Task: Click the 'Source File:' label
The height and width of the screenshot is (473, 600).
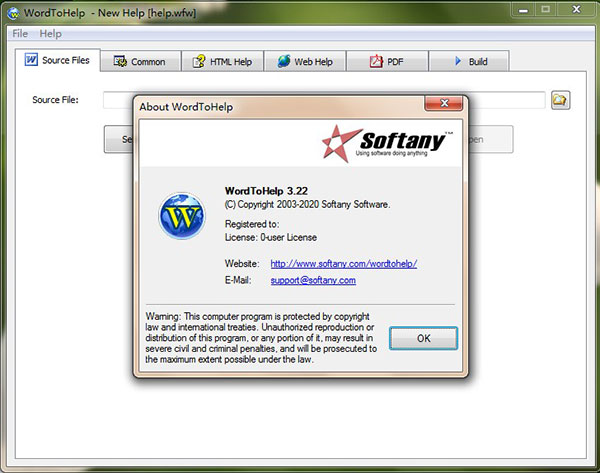Action: [55, 100]
